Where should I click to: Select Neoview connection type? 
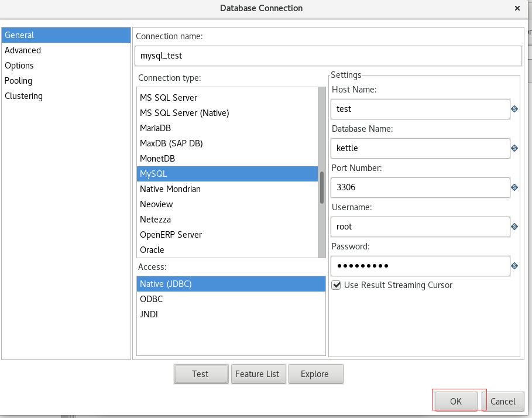coord(227,204)
